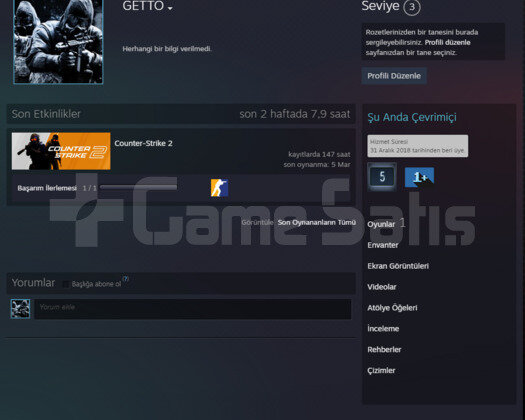Open the Videolar section
Screen dimensions: 525x420
[x=382, y=287]
